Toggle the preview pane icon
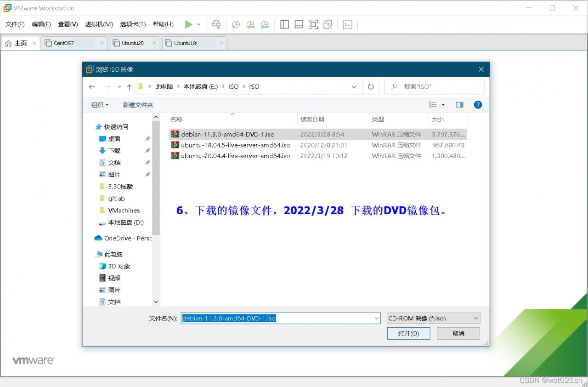588x387 pixels. [460, 105]
